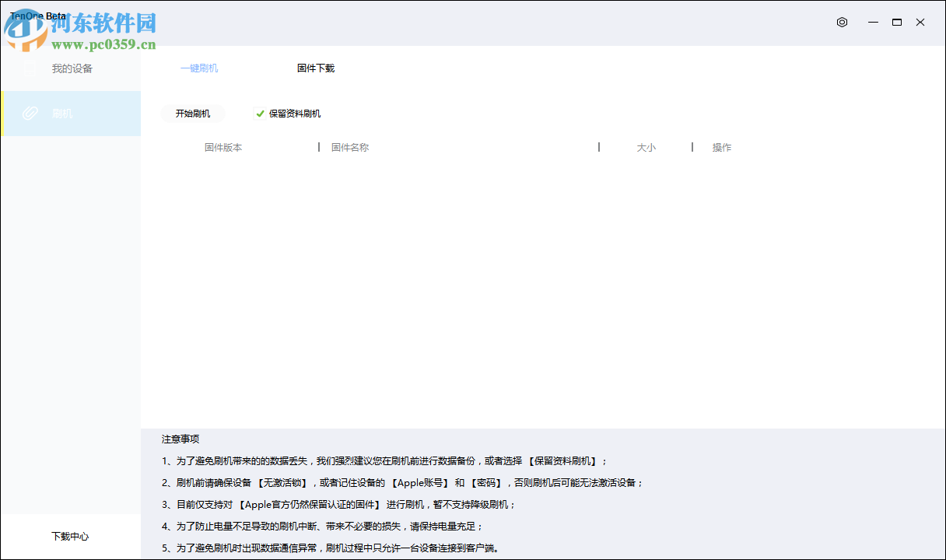This screenshot has width=946, height=560.
Task: Open the settings gear icon
Action: (842, 23)
